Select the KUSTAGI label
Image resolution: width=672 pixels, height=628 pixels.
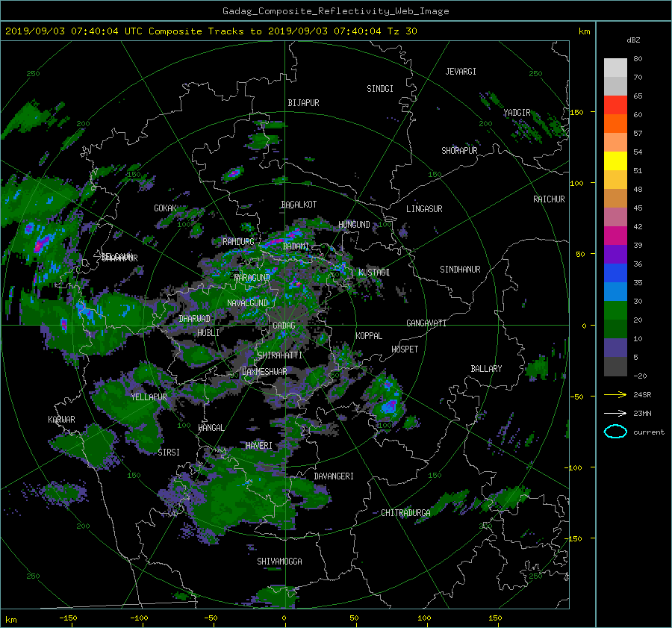(x=374, y=273)
